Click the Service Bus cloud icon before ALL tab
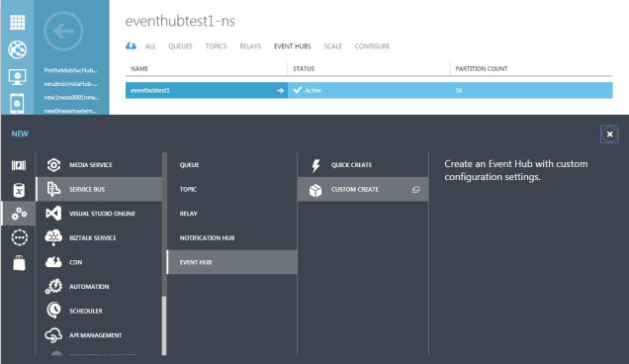This screenshot has height=364, width=629. 131,45
